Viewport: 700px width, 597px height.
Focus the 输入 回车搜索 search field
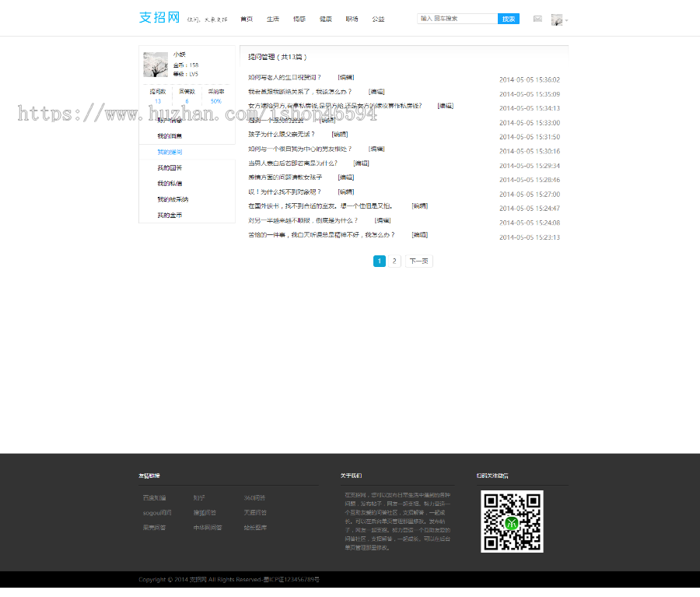pos(457,19)
